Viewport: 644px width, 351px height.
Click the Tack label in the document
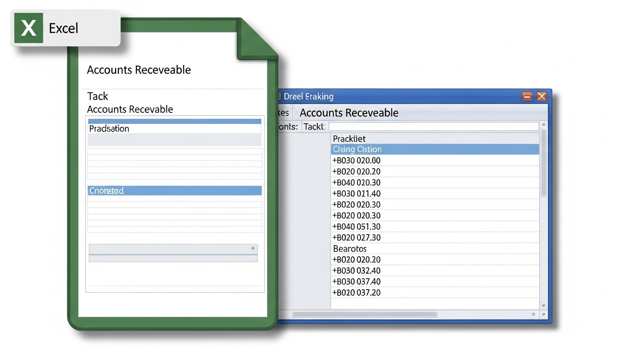click(98, 96)
